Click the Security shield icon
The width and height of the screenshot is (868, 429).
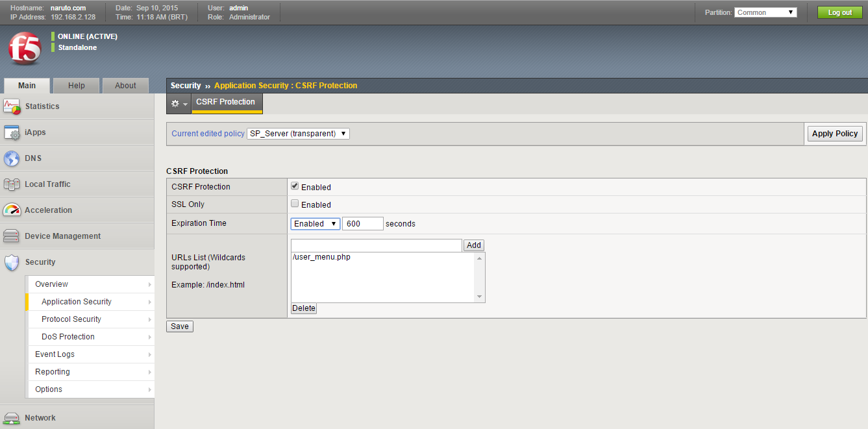tap(12, 262)
